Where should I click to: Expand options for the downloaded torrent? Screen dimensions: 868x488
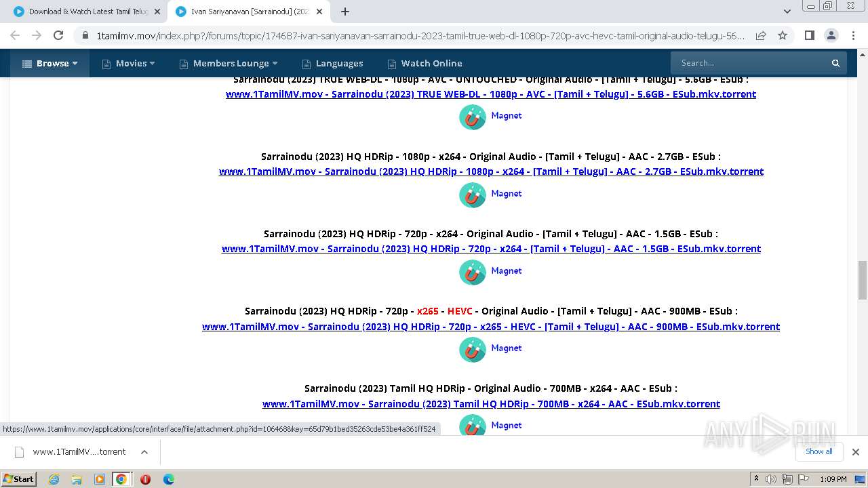pyautogui.click(x=144, y=452)
